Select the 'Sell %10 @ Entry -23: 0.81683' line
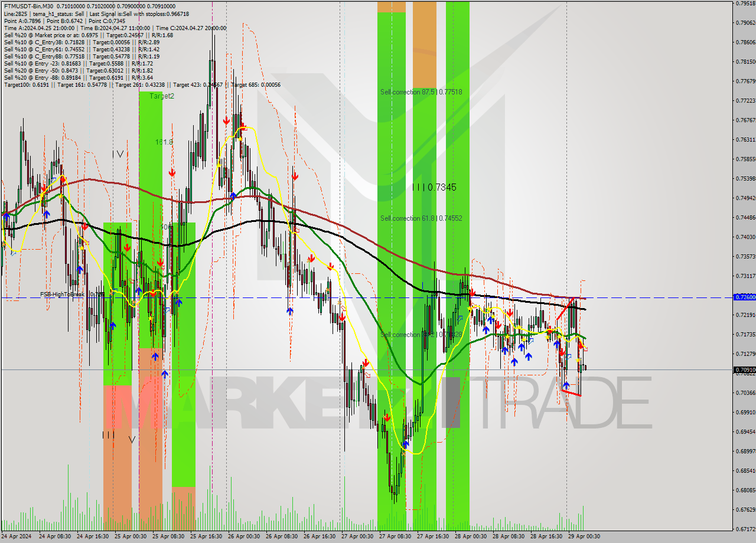756x543 pixels. click(78, 63)
